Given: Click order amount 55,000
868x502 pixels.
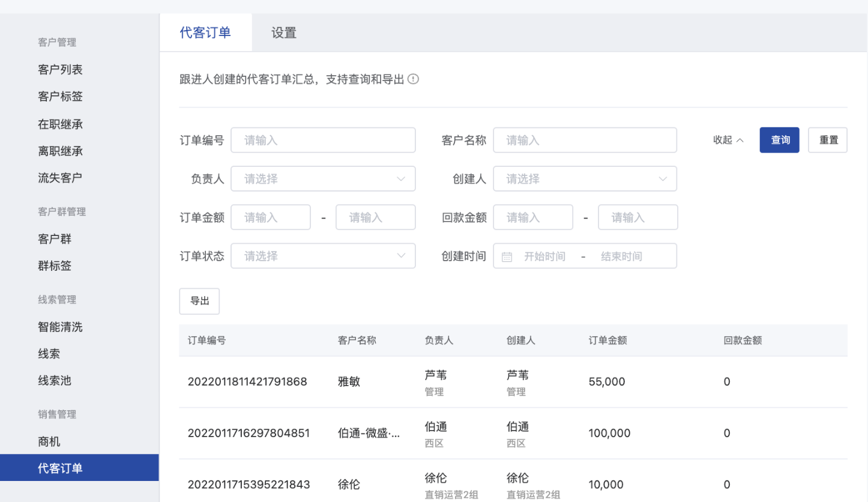Looking at the screenshot, I should point(607,381).
